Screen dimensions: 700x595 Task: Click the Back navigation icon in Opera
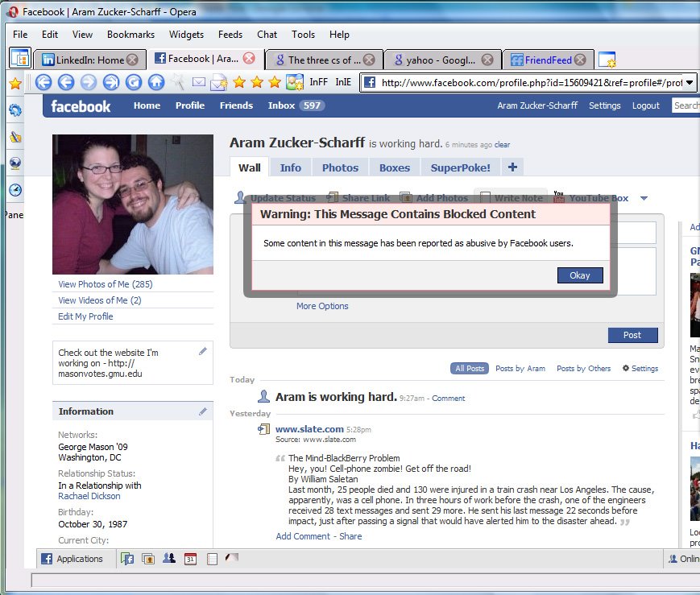point(44,82)
